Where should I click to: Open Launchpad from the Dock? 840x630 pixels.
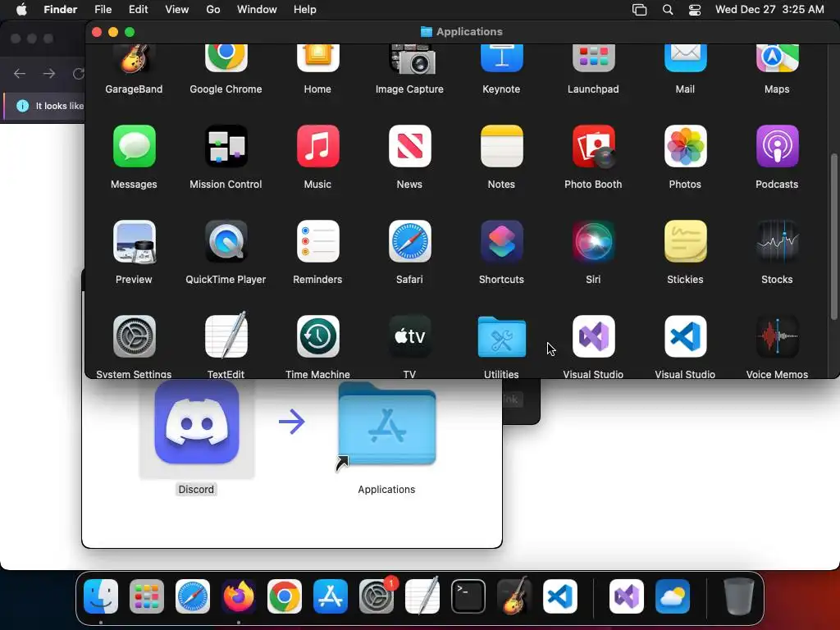tap(147, 596)
